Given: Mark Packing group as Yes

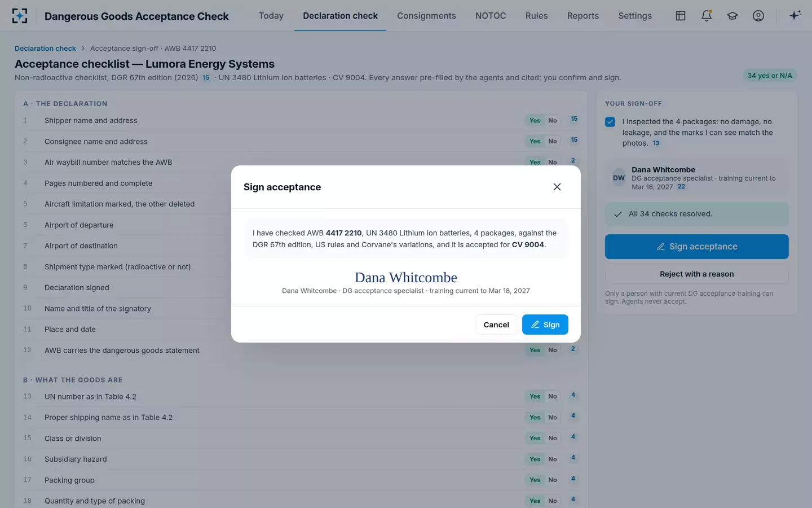Looking at the screenshot, I should pos(535,480).
